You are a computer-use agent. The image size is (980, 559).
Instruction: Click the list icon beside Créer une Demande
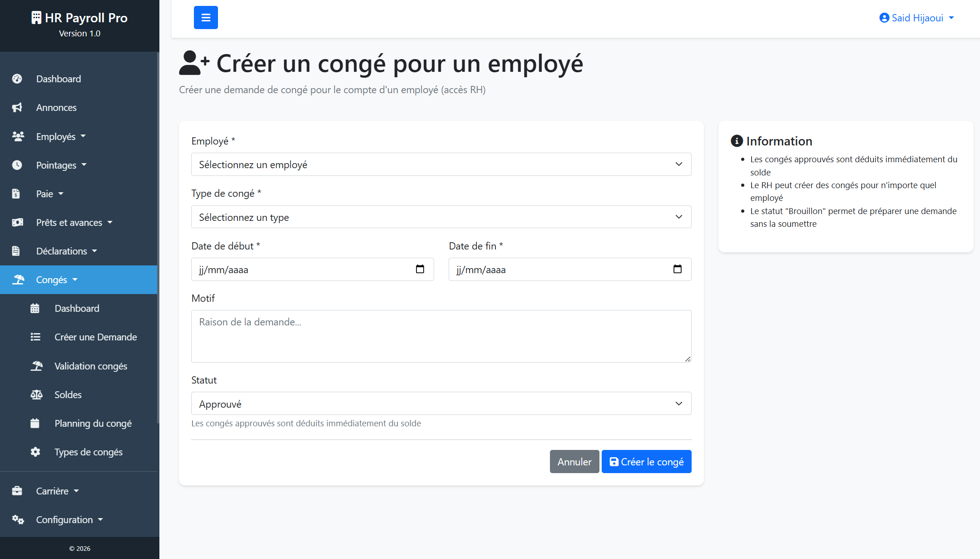click(x=35, y=337)
